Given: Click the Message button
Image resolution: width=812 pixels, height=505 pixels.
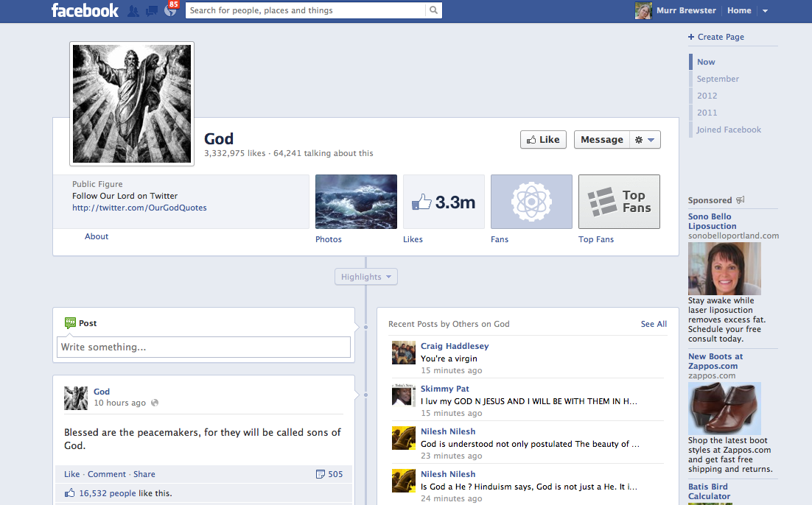Looking at the screenshot, I should pyautogui.click(x=602, y=140).
